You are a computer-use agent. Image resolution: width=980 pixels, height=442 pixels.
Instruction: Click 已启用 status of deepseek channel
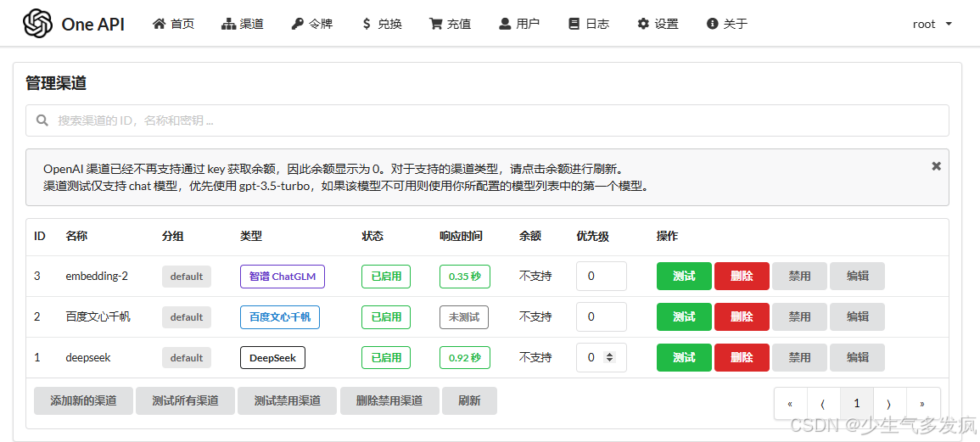385,358
